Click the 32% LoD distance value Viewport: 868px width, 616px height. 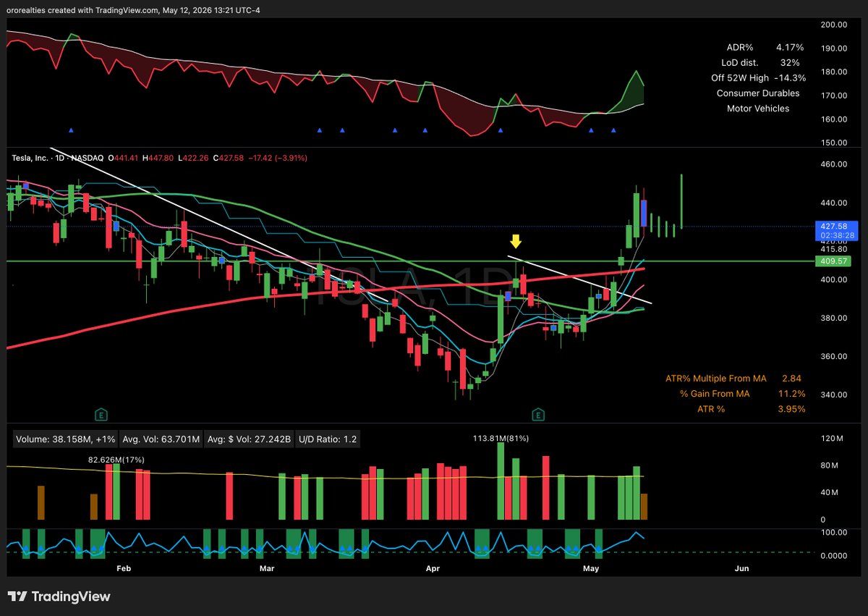pos(791,62)
